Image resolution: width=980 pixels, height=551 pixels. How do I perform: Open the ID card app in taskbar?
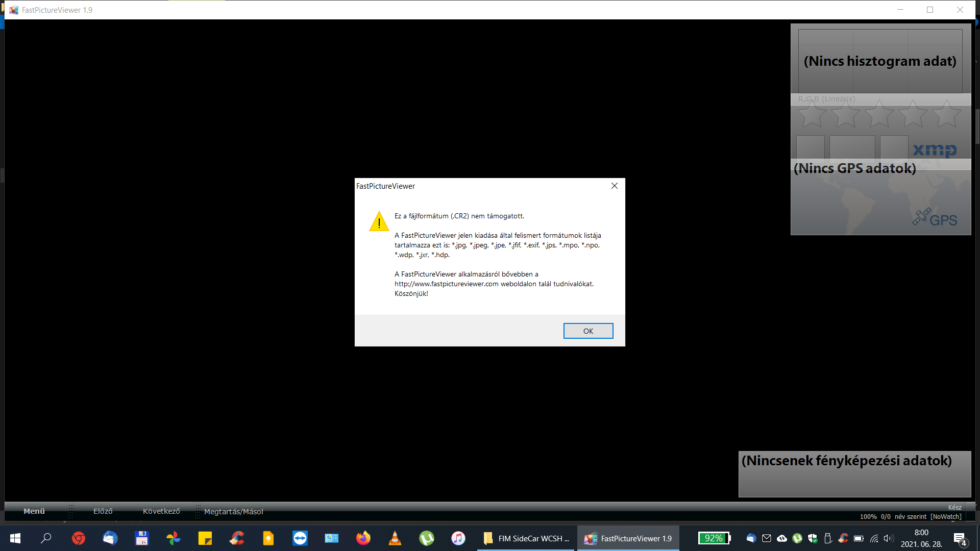tap(332, 538)
